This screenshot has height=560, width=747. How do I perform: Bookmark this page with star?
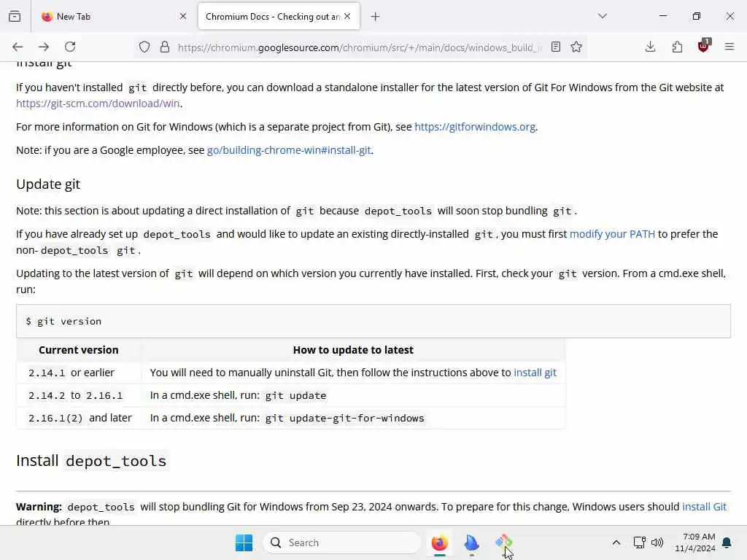(576, 47)
